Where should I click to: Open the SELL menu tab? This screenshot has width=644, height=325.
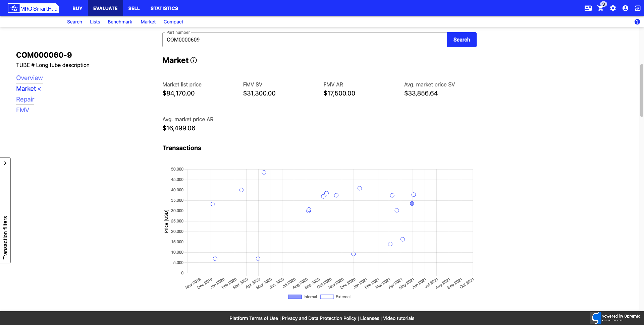[x=134, y=8]
